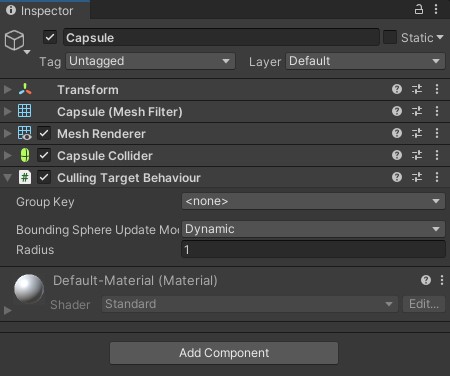Click the Default-Material sphere preview thumbnail
The width and height of the screenshot is (450, 376).
[x=29, y=289]
